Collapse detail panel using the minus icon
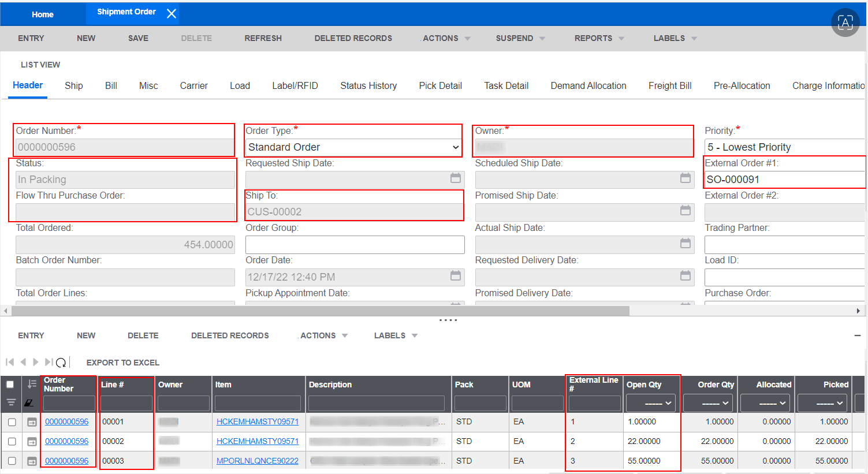Viewport: 868px width, 474px height. click(x=859, y=335)
